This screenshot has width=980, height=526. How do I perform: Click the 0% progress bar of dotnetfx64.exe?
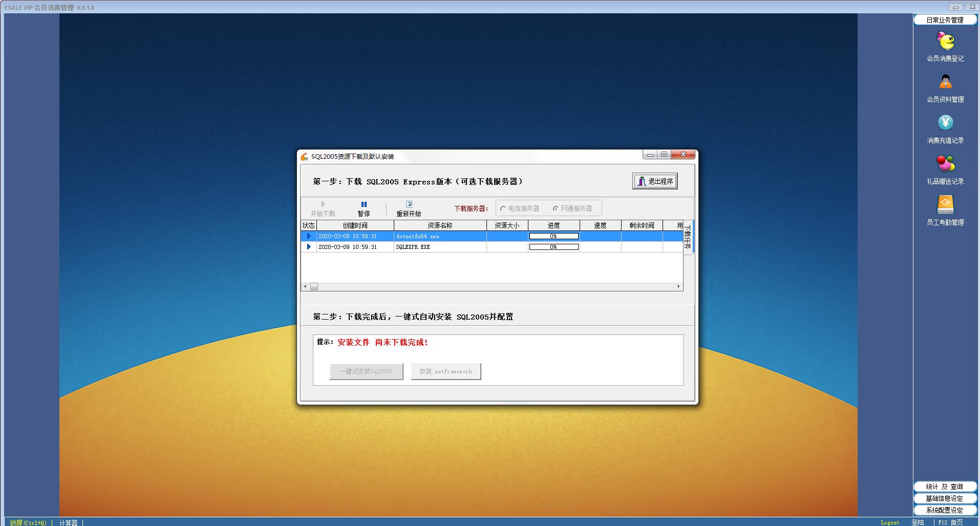(x=553, y=236)
